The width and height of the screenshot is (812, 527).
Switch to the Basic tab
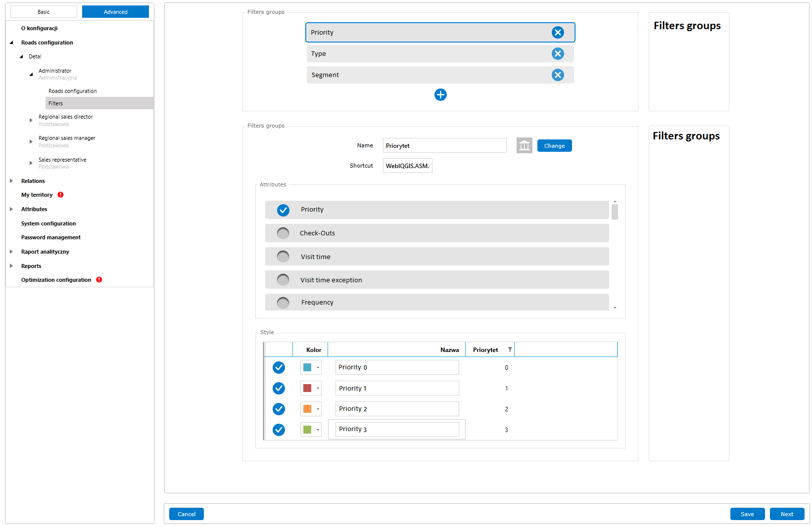pyautogui.click(x=44, y=12)
